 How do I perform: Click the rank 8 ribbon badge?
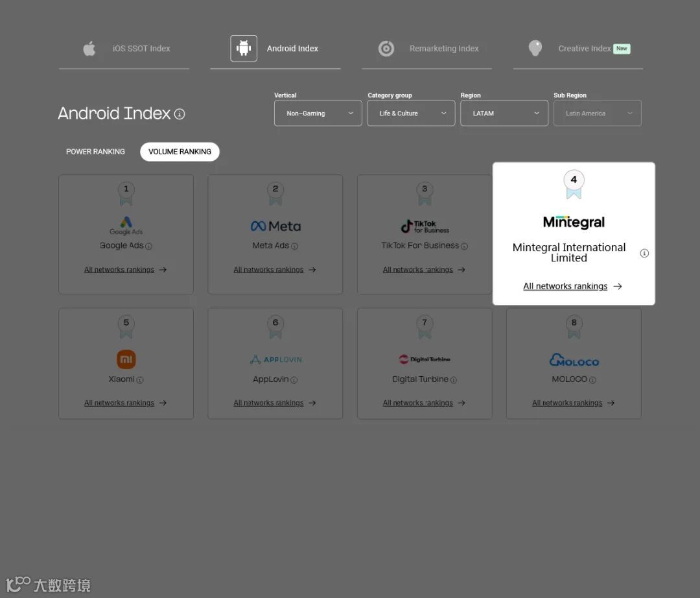574,327
